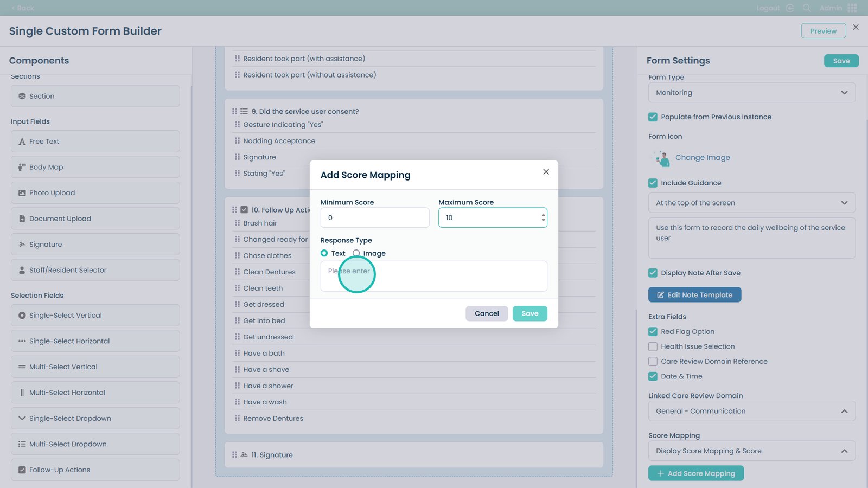Image resolution: width=868 pixels, height=488 pixels.
Task: Toggle Display Note After Save checkbox
Action: tap(653, 273)
